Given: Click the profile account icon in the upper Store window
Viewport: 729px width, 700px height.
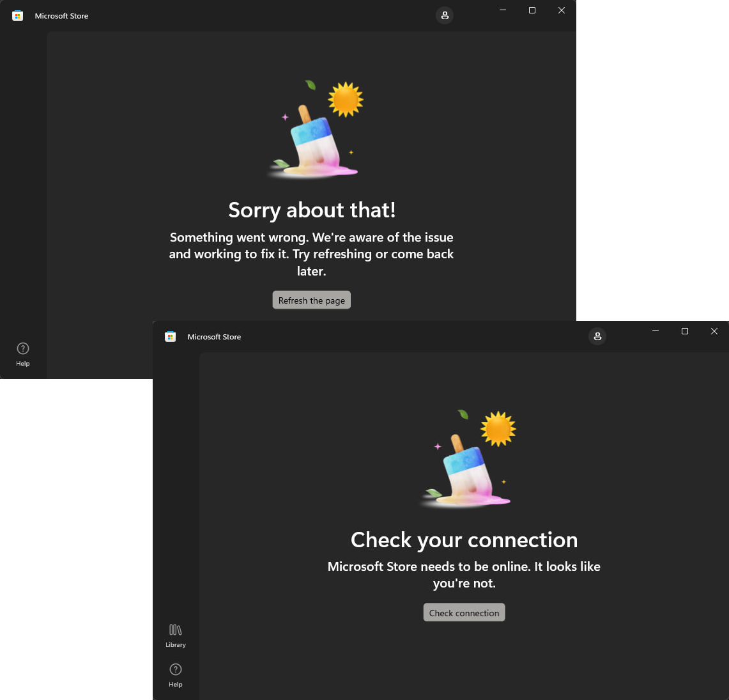Looking at the screenshot, I should (x=445, y=15).
